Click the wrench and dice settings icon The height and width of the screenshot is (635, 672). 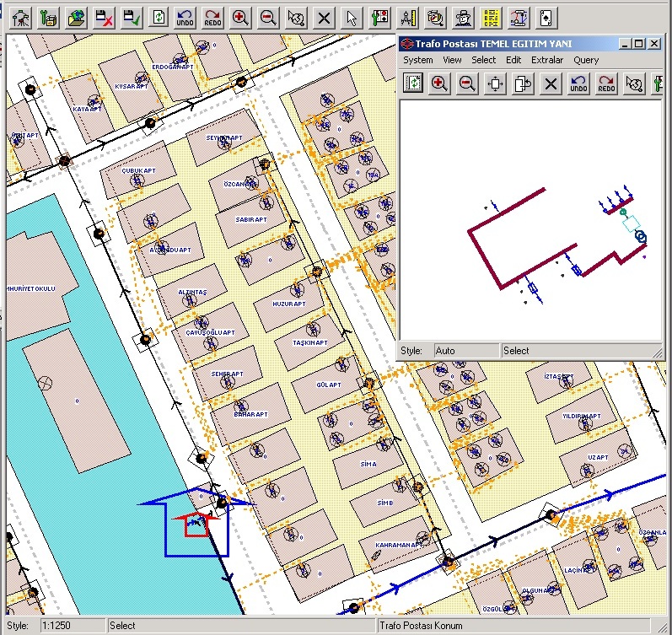379,18
